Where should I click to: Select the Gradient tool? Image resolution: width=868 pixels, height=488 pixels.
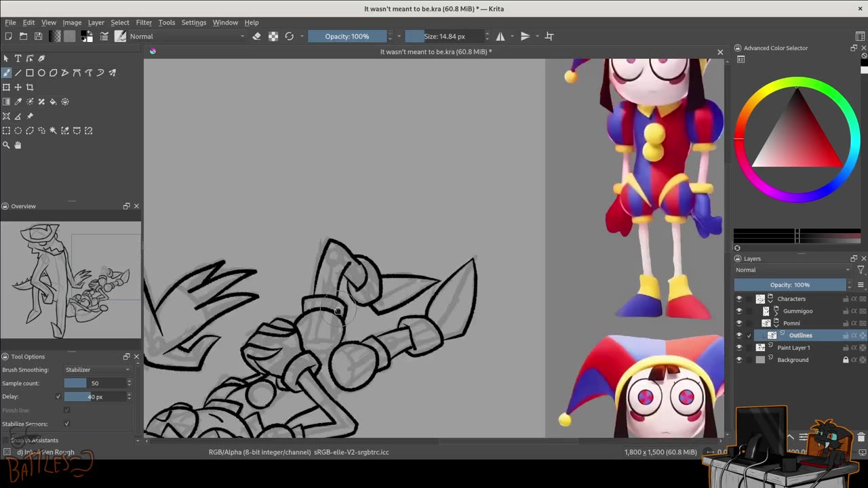(x=6, y=102)
